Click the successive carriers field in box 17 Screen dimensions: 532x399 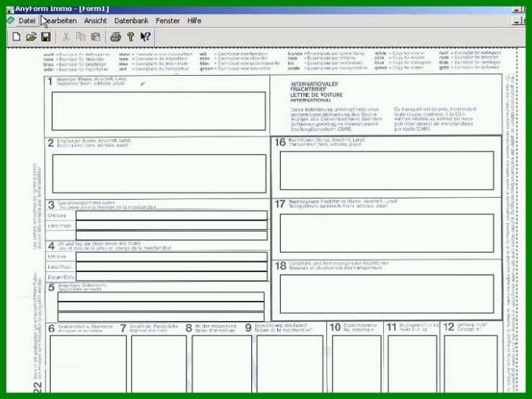coord(387,233)
